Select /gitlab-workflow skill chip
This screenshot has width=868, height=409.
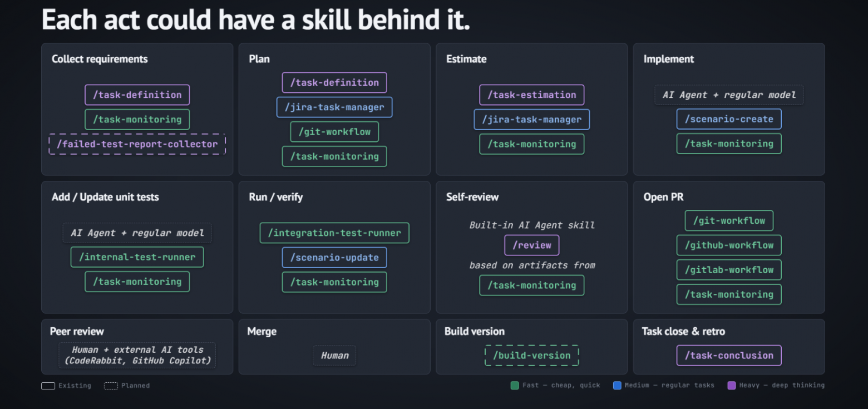point(729,270)
